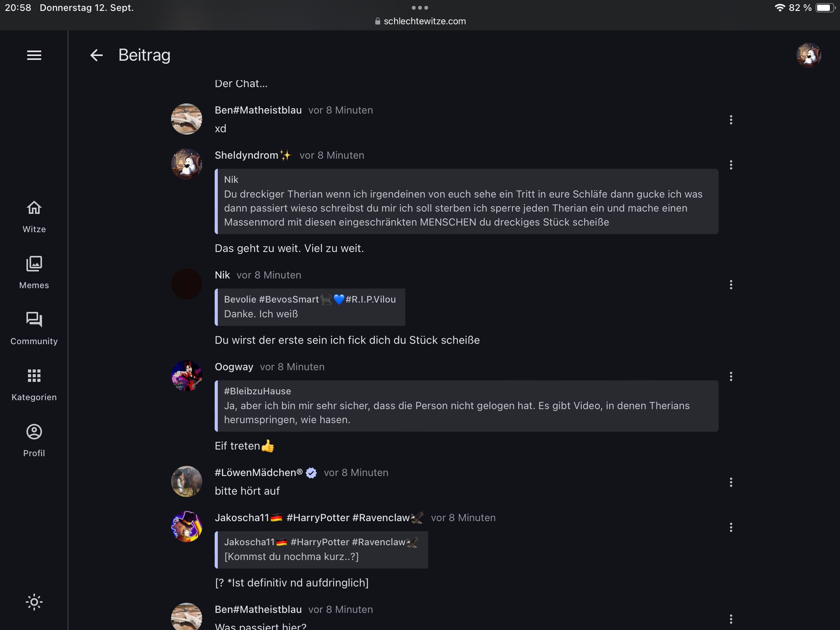Go back with the arrow button
Viewport: 840px width, 630px height.
tap(96, 55)
